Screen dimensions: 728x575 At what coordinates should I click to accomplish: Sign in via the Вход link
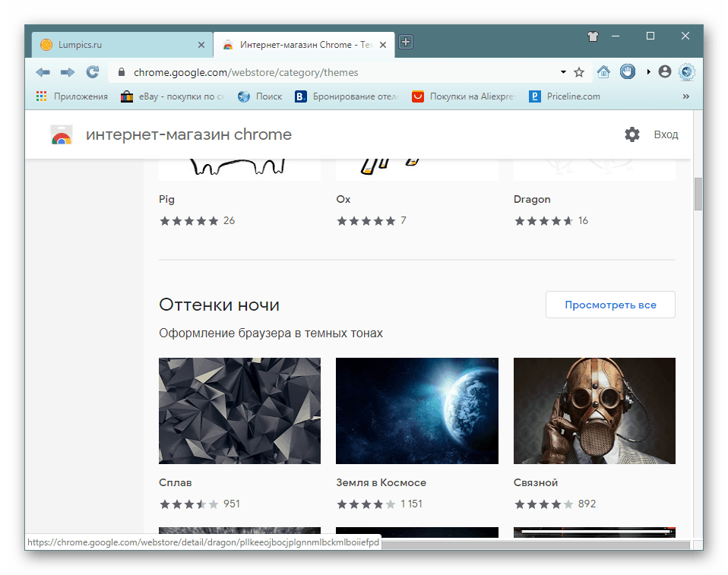coord(666,134)
